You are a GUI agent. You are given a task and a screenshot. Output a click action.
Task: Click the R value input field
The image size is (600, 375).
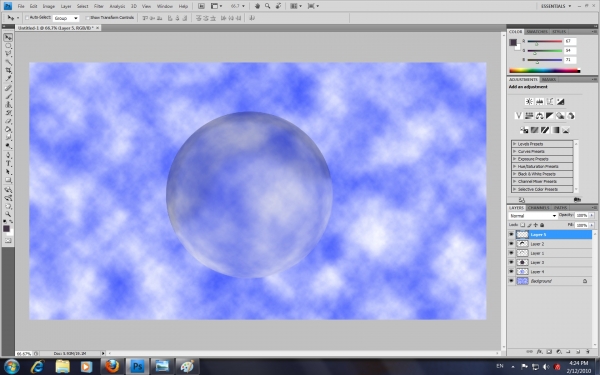click(x=570, y=41)
